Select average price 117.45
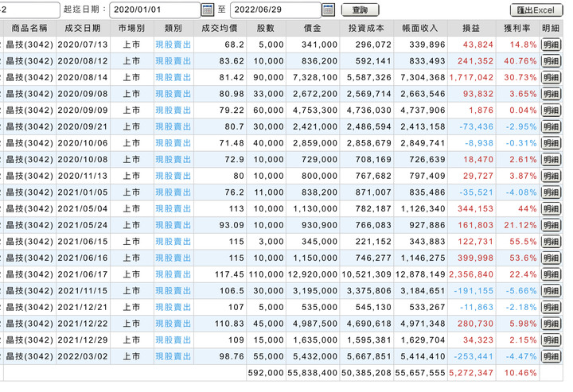 pos(229,274)
